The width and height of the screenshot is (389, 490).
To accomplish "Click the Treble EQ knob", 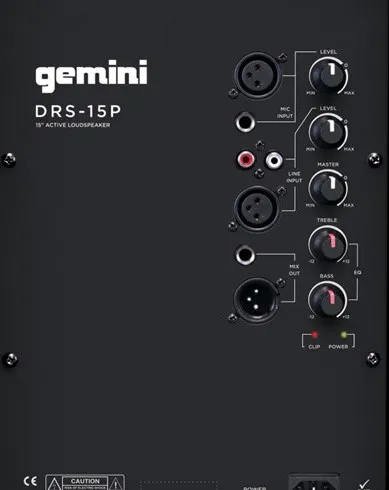I will point(328,244).
